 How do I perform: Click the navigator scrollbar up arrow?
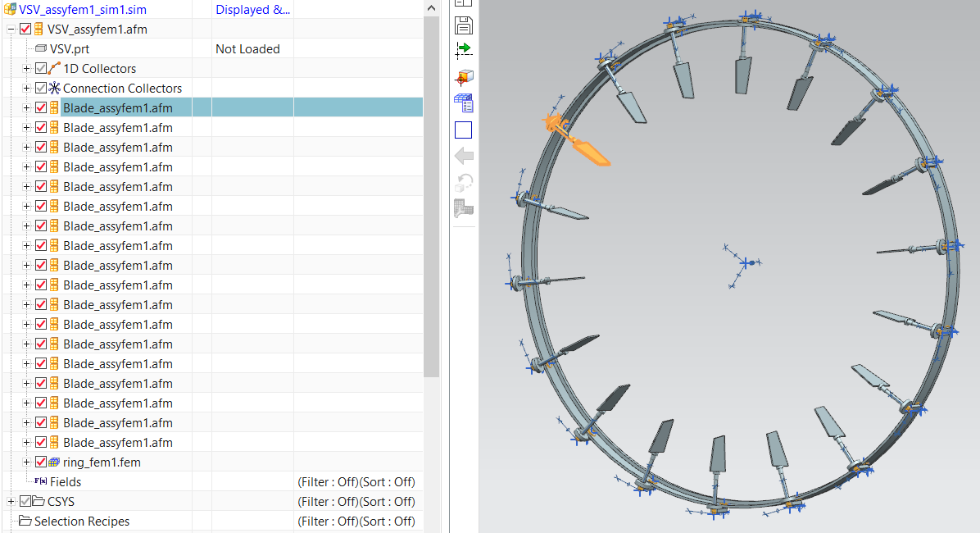click(430, 7)
